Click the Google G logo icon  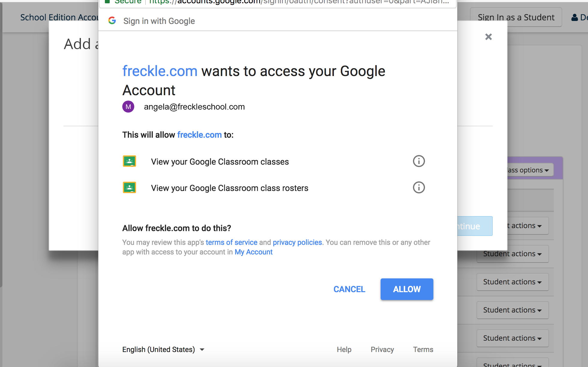(x=112, y=21)
